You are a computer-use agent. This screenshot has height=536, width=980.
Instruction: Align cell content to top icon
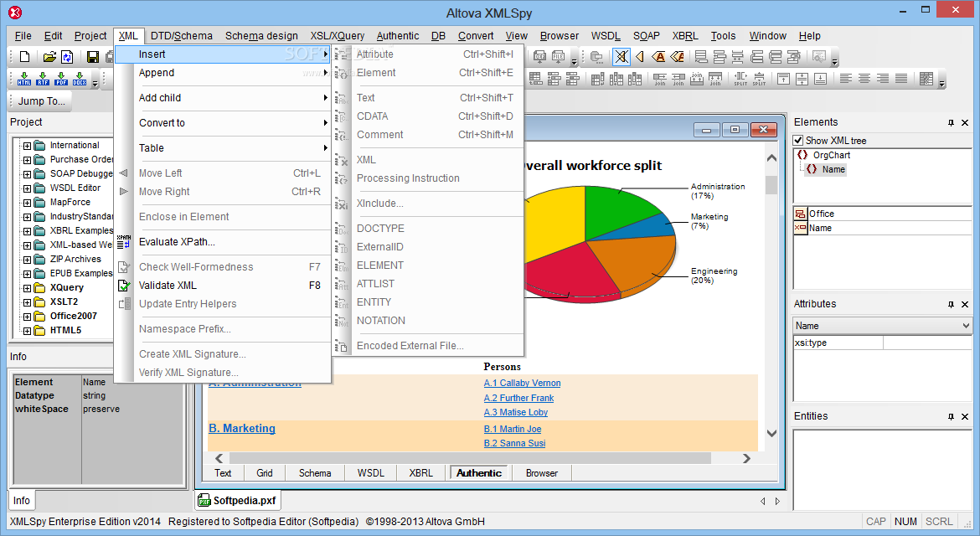tap(784, 79)
